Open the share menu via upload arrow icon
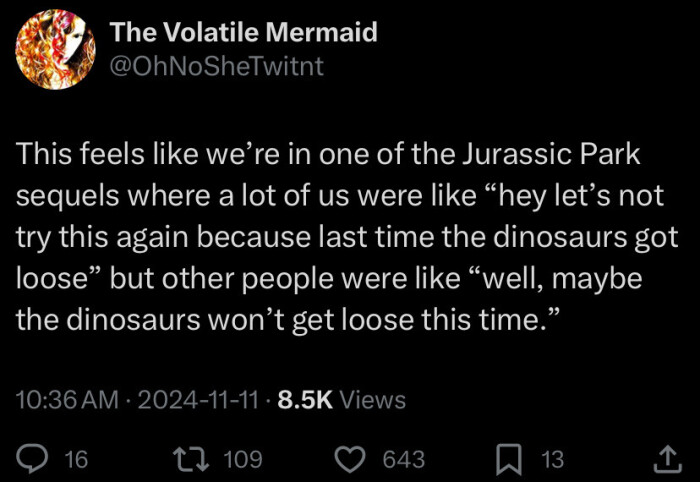700x482 pixels. click(x=665, y=459)
